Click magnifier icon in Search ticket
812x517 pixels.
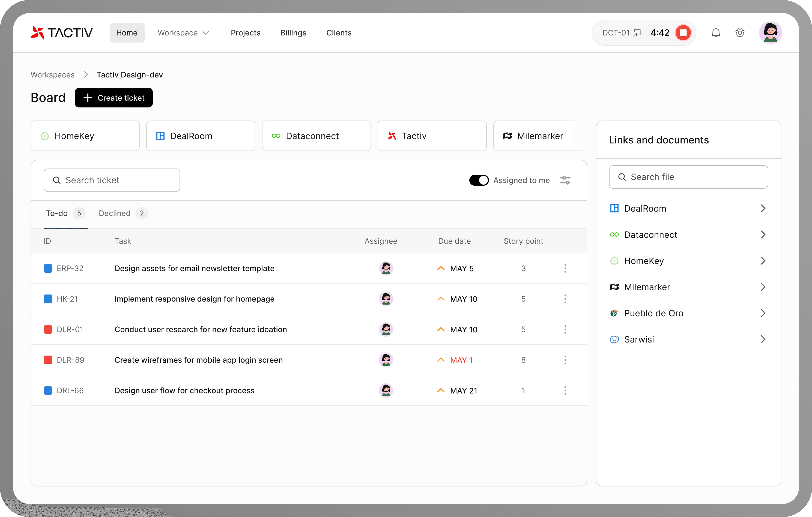coord(57,180)
